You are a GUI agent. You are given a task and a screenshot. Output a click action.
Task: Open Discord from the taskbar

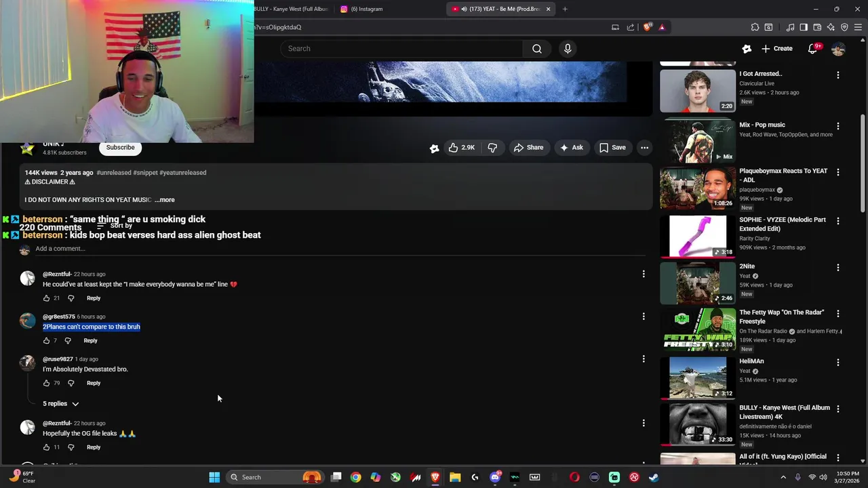495,477
